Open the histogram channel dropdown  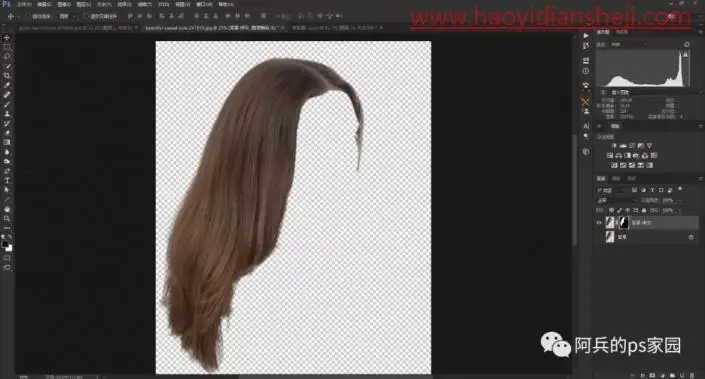click(x=629, y=45)
